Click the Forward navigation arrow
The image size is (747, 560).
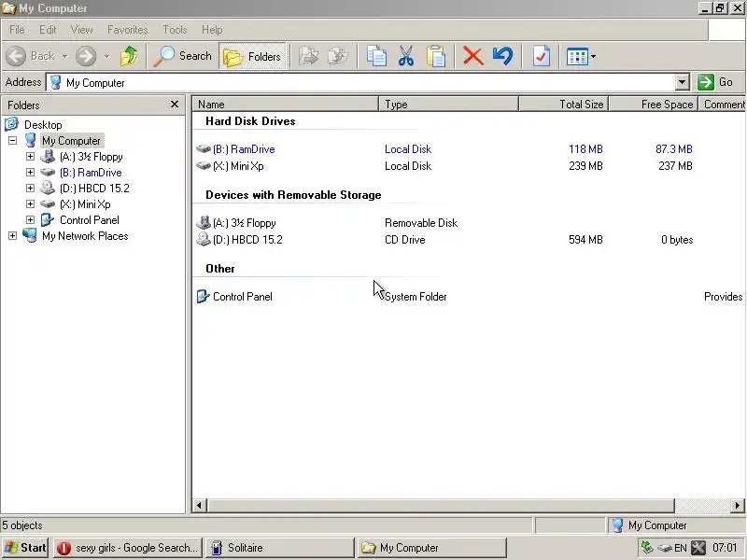click(86, 56)
